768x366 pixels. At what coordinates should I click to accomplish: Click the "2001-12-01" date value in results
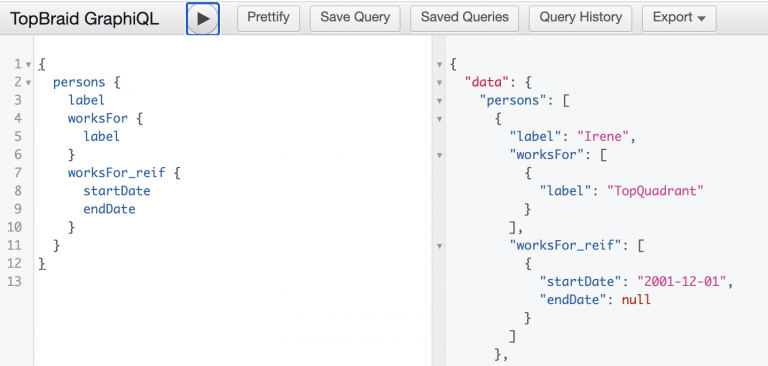[682, 282]
